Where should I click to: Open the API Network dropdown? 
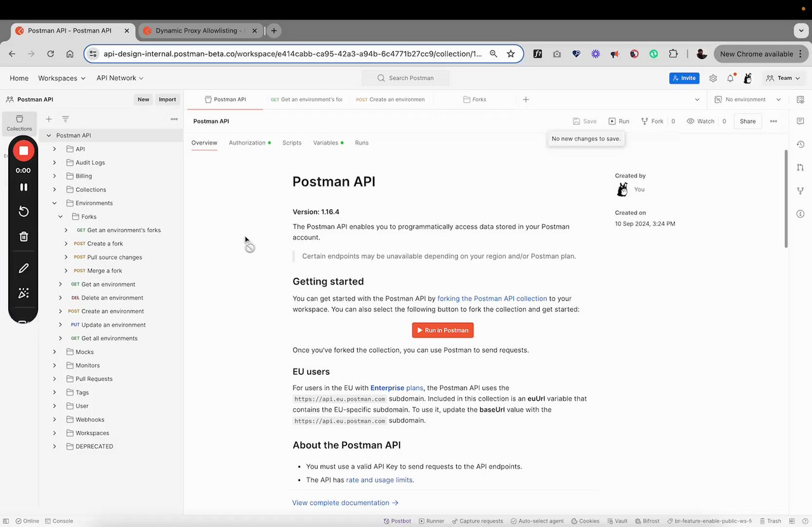coord(120,78)
